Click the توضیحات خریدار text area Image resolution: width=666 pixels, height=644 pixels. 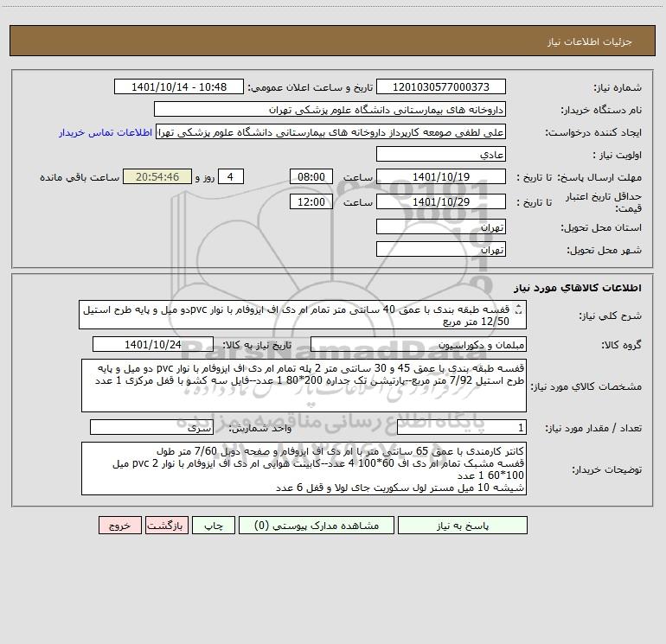[304, 469]
